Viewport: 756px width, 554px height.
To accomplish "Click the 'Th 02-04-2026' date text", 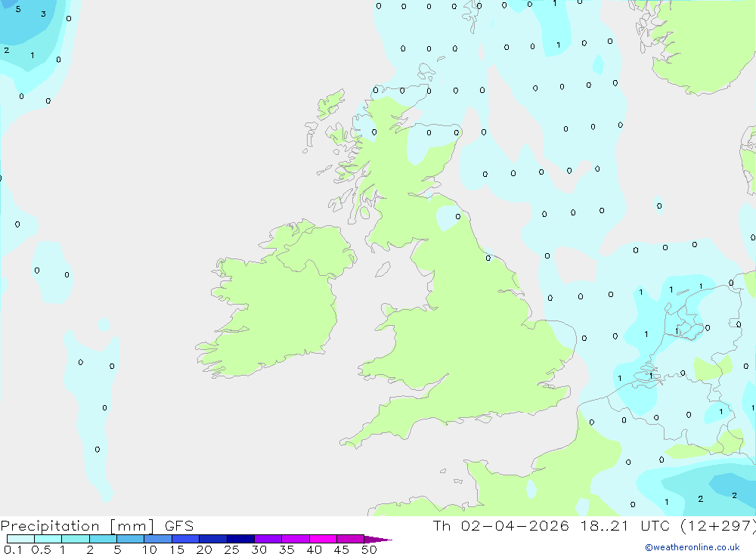I will [500, 526].
